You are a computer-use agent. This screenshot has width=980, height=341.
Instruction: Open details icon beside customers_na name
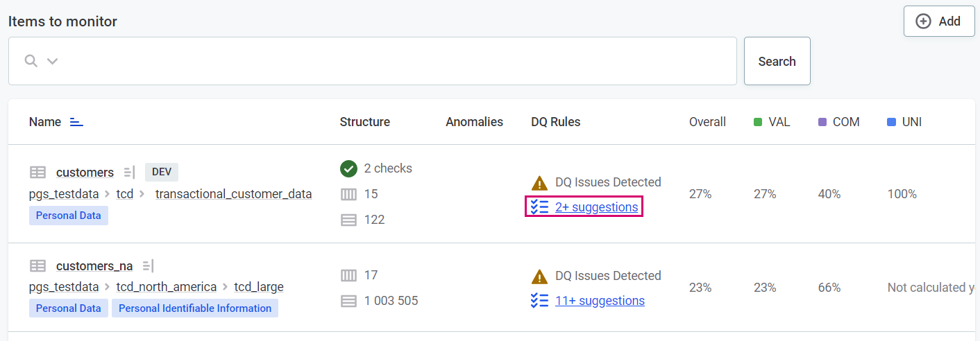click(x=148, y=266)
